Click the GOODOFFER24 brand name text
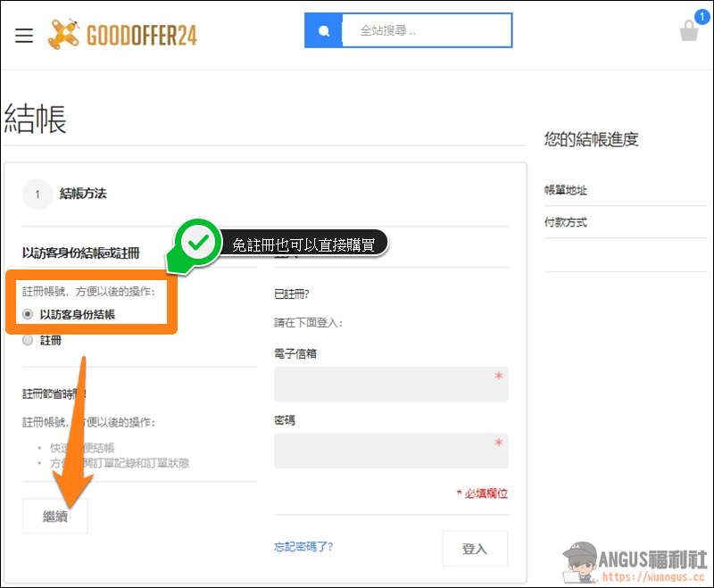Screen dimensions: 714x588 141,35
